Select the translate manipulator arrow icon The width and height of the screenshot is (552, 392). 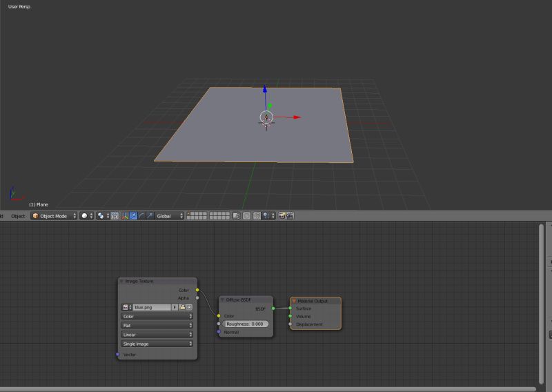point(133,216)
